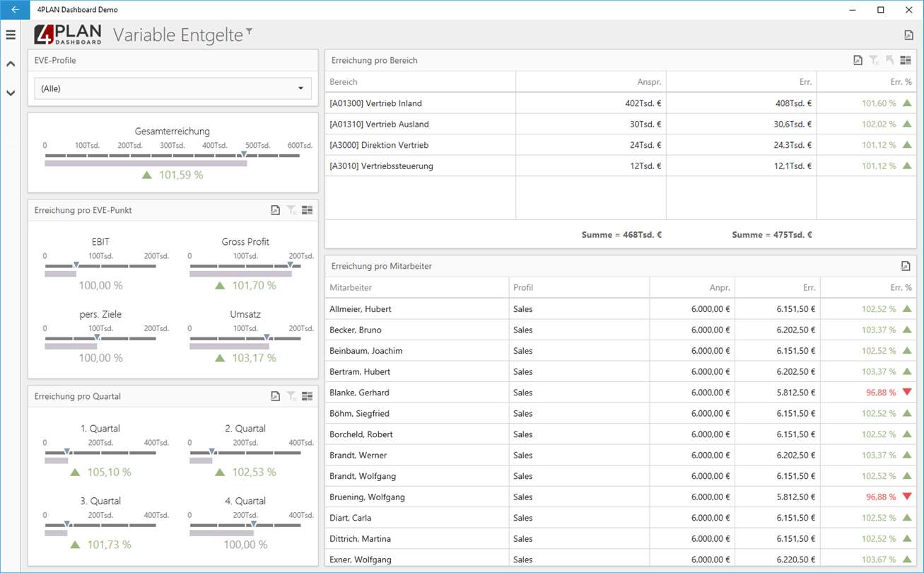Sort by the Err. % column in Bereich table
The image size is (924, 573).
tap(867, 82)
